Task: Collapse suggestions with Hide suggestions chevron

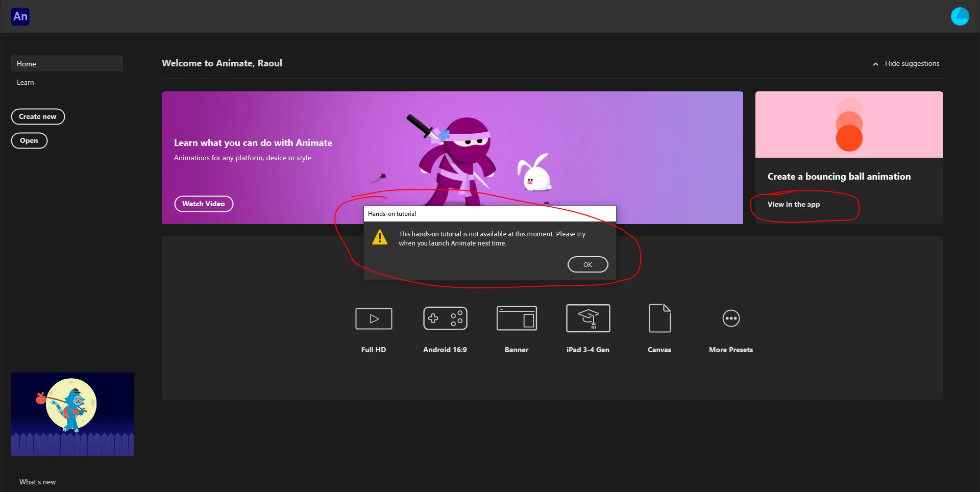Action: [x=875, y=64]
